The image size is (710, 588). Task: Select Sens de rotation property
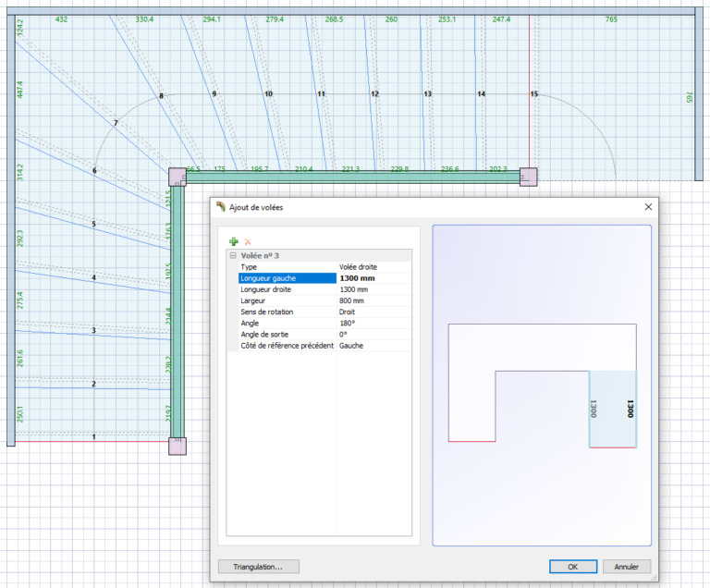288,312
